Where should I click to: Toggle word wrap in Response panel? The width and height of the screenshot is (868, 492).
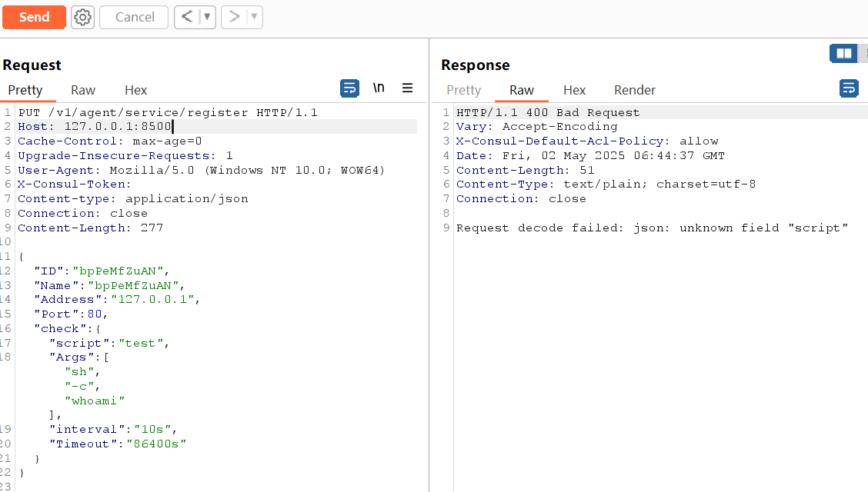(849, 88)
